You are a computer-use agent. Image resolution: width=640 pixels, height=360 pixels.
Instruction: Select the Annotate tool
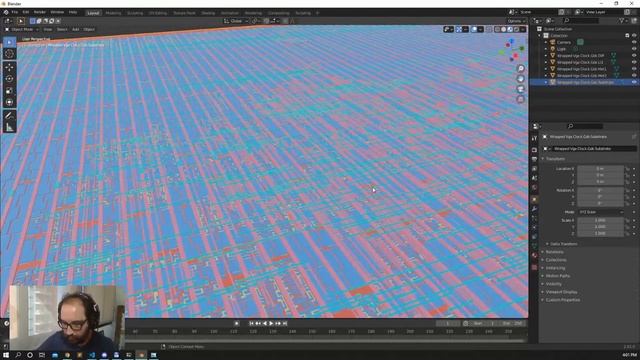click(9, 116)
